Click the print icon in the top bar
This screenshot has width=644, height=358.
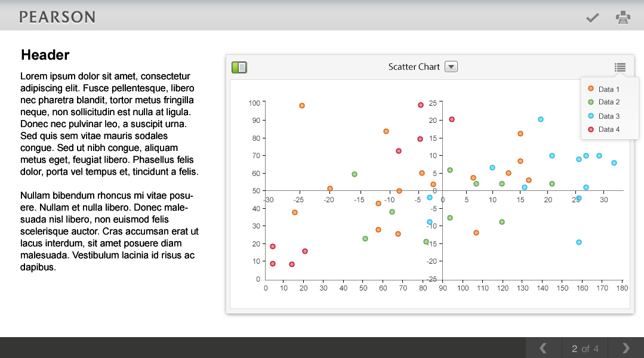[623, 18]
